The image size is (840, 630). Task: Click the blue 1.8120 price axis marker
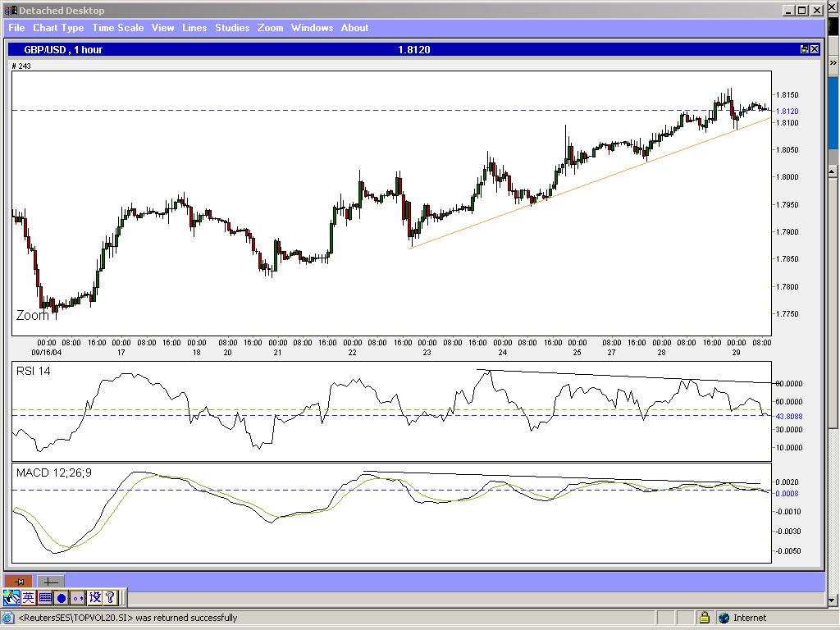(x=787, y=111)
